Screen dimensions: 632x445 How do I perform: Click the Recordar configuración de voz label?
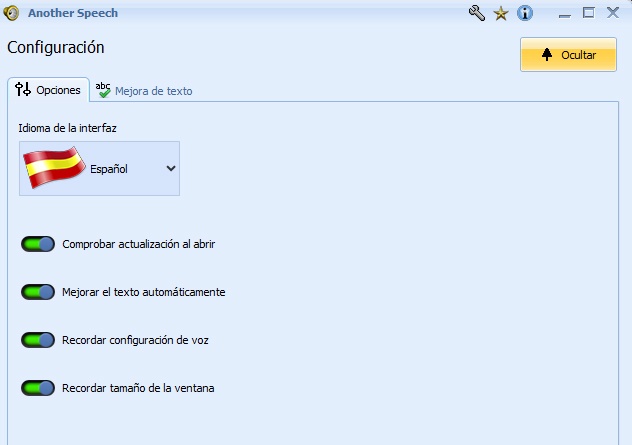[x=135, y=340]
